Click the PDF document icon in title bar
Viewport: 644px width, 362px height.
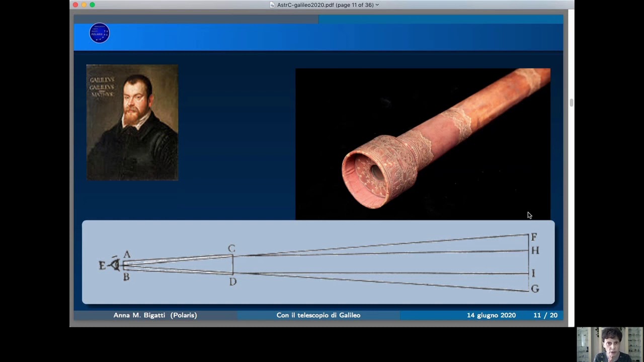tap(272, 5)
